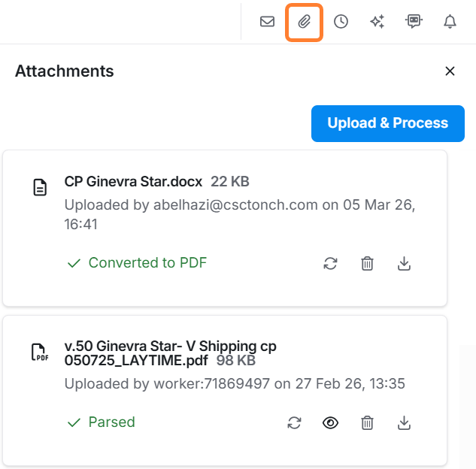
Task: Close the Attachments panel
Action: 450,71
